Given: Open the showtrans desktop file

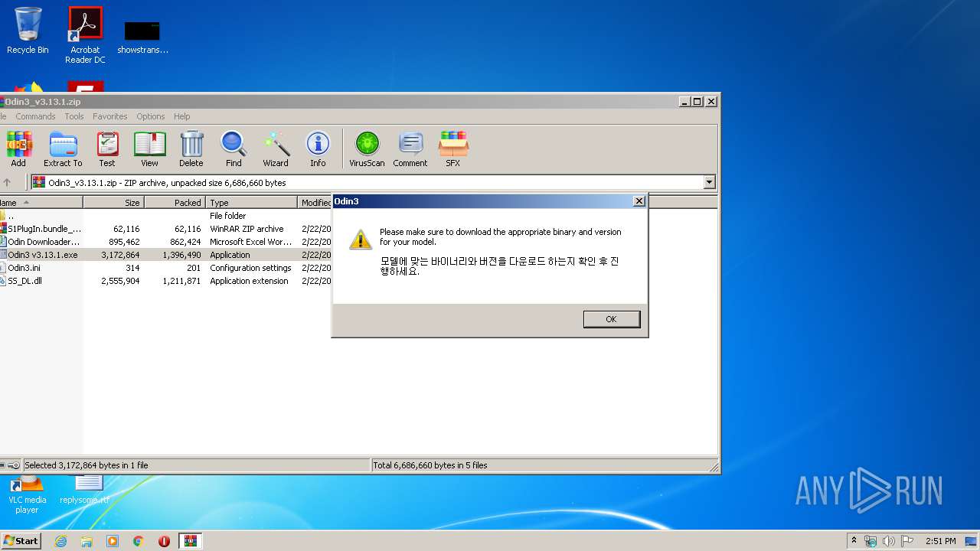Looking at the screenshot, I should 142,37.
